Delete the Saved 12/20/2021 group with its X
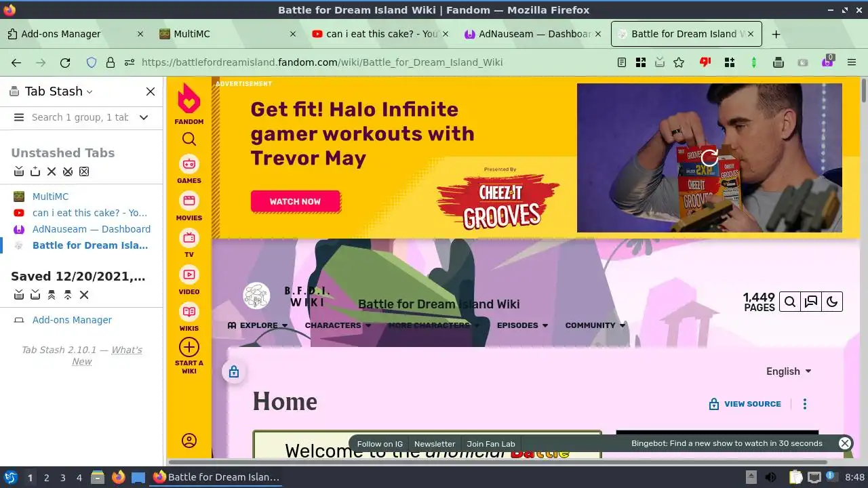 84,295
